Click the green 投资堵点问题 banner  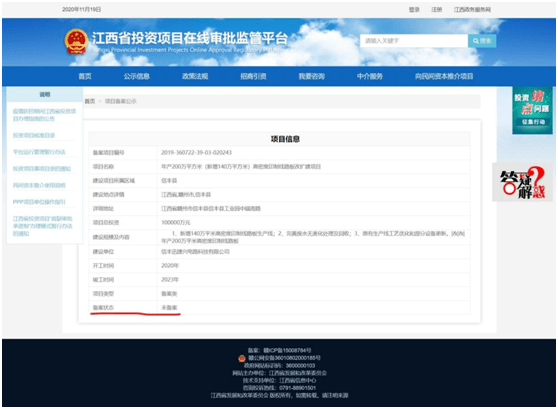coord(532,110)
